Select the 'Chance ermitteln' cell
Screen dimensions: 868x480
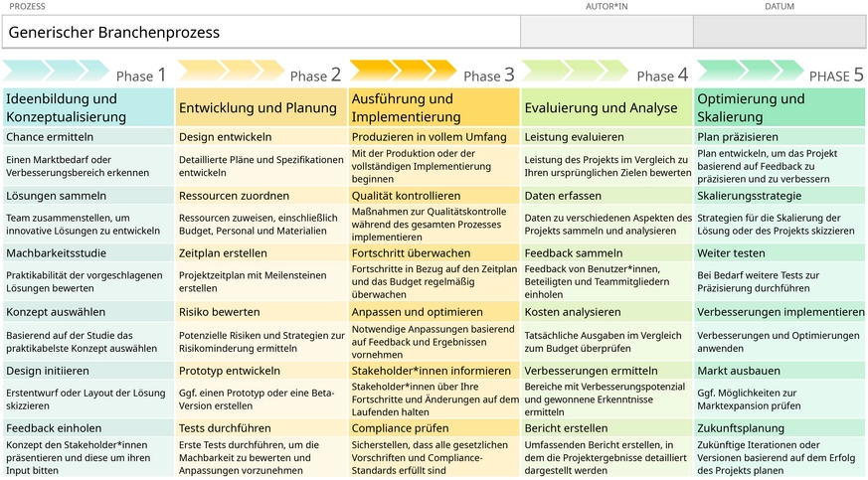pyautogui.click(x=88, y=136)
